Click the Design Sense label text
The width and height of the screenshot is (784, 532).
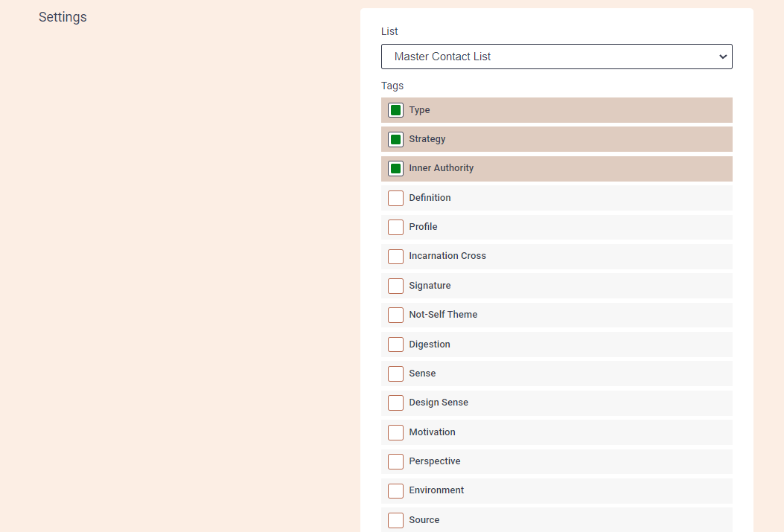point(439,403)
